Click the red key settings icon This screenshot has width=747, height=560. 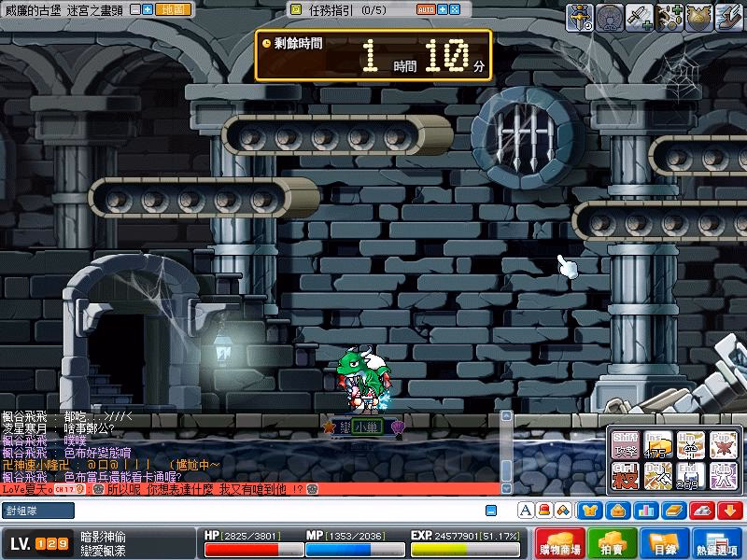point(700,511)
